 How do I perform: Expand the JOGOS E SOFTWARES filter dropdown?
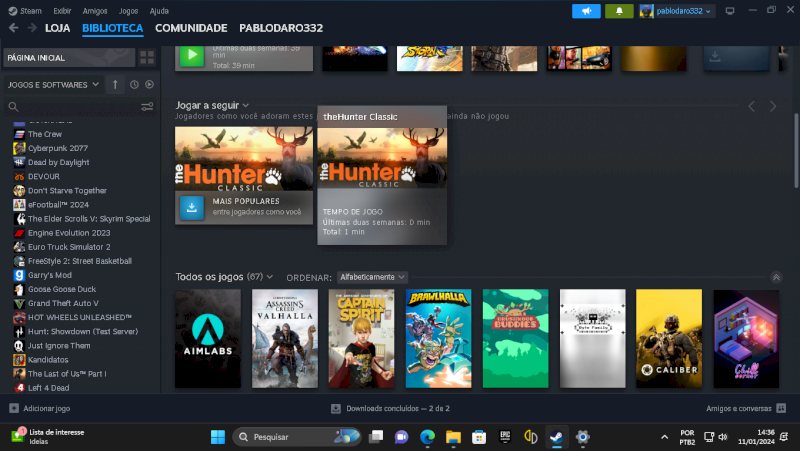(53, 85)
